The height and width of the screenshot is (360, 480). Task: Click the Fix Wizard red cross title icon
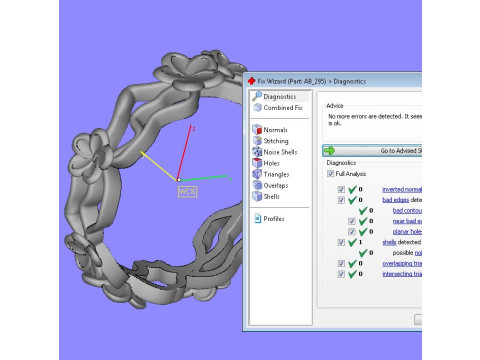click(251, 81)
